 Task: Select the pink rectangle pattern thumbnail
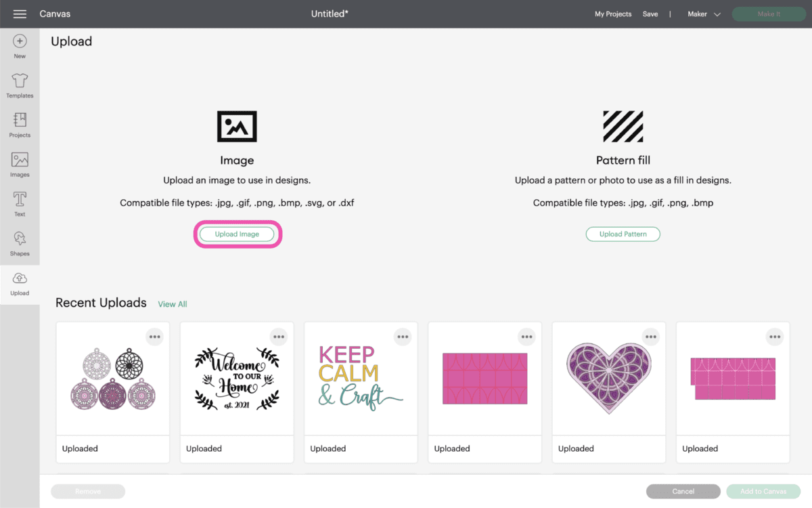point(484,379)
